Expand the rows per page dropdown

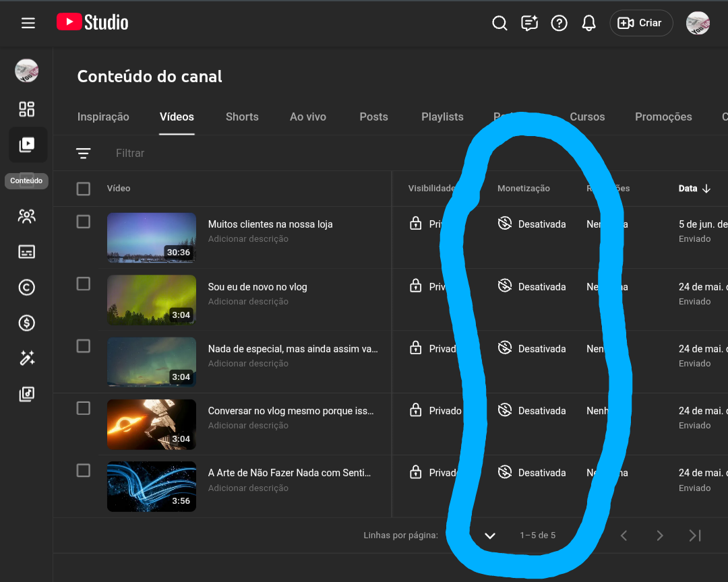coord(490,536)
